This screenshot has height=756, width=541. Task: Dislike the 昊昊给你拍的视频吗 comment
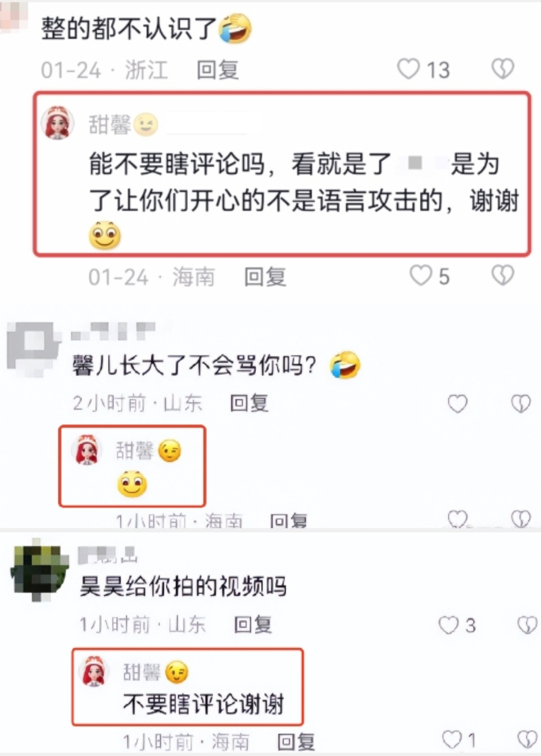527,625
